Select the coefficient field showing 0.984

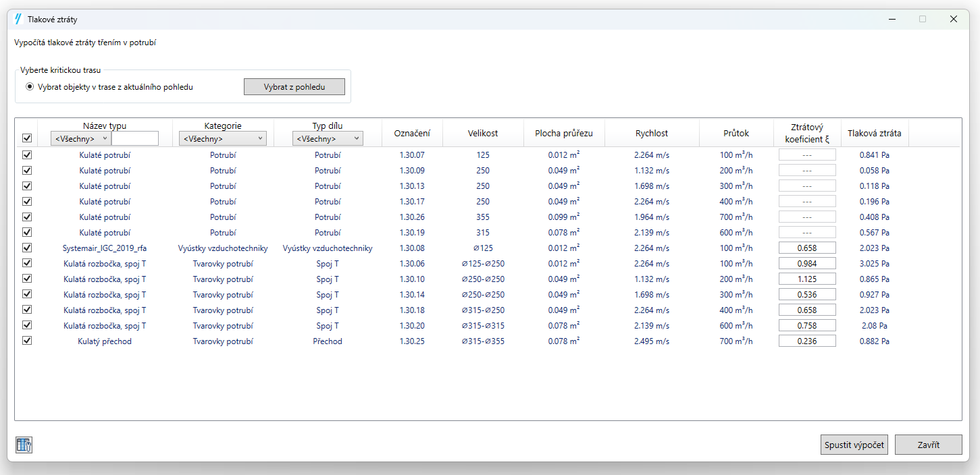807,264
